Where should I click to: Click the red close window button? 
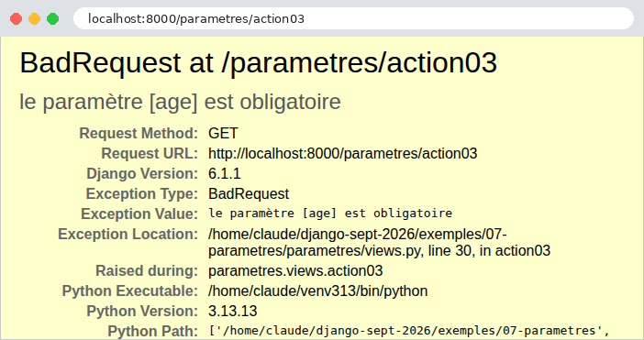tap(16, 19)
